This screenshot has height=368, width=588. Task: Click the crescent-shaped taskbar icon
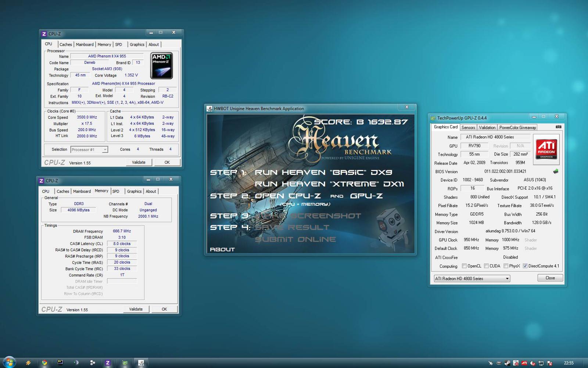coord(76,362)
